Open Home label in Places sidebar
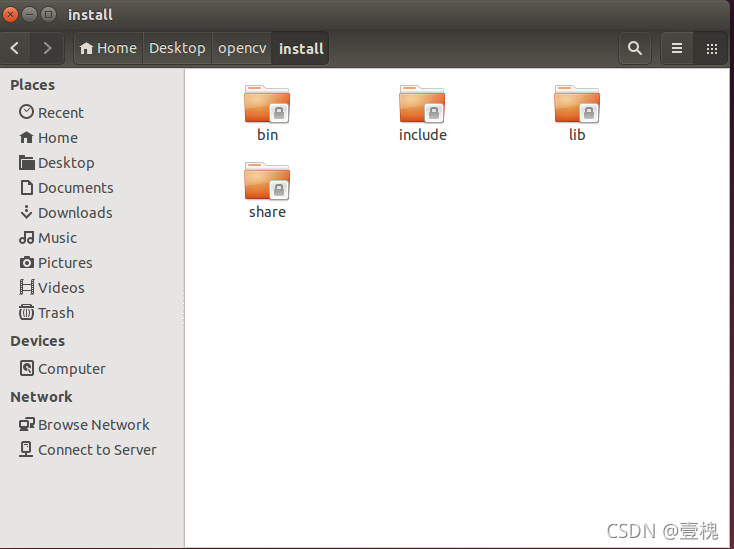Image resolution: width=734 pixels, height=549 pixels. 58,138
